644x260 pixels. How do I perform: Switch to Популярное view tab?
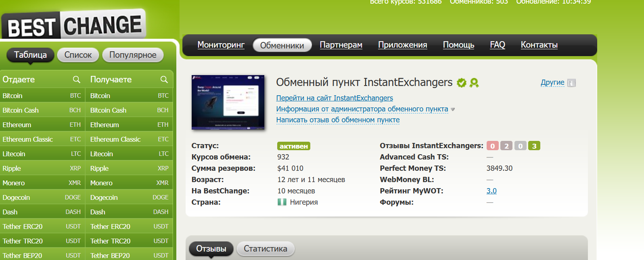click(133, 55)
